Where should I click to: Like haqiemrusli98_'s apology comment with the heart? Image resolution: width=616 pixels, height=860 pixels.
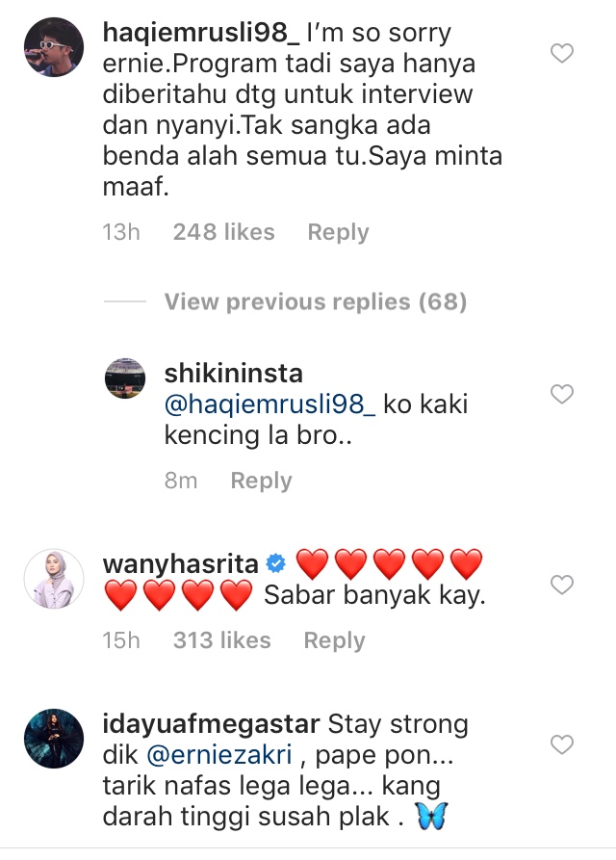tap(562, 53)
